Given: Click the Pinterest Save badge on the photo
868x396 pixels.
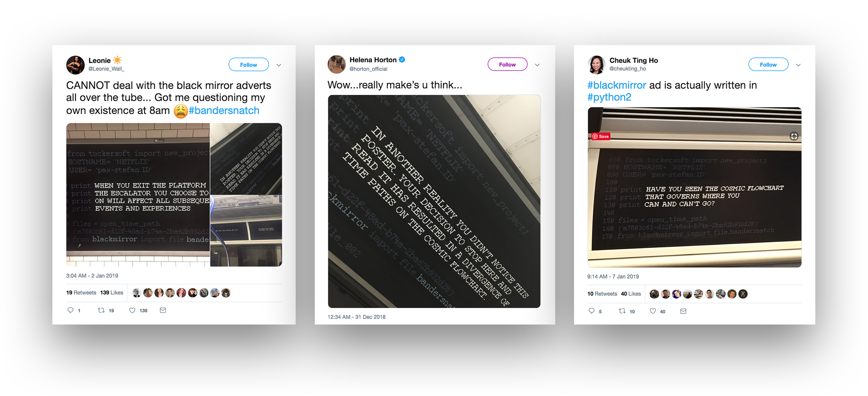Looking at the screenshot, I should coord(601,136).
